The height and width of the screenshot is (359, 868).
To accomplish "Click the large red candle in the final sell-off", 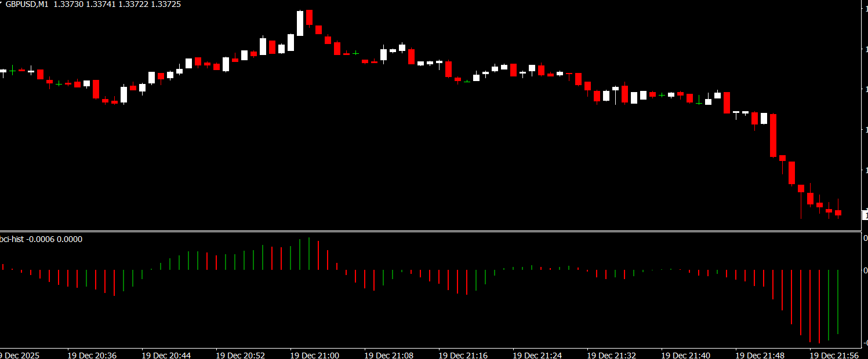I will click(773, 135).
